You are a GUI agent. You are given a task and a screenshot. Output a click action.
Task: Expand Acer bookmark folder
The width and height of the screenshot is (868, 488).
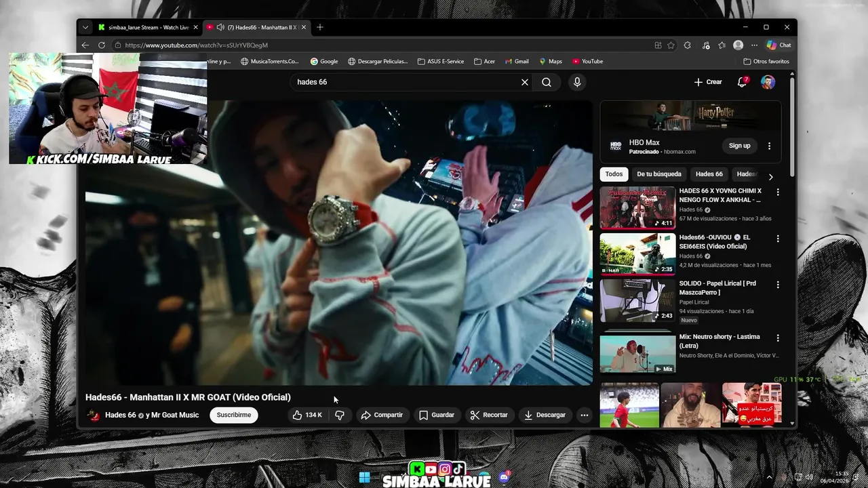tap(484, 61)
